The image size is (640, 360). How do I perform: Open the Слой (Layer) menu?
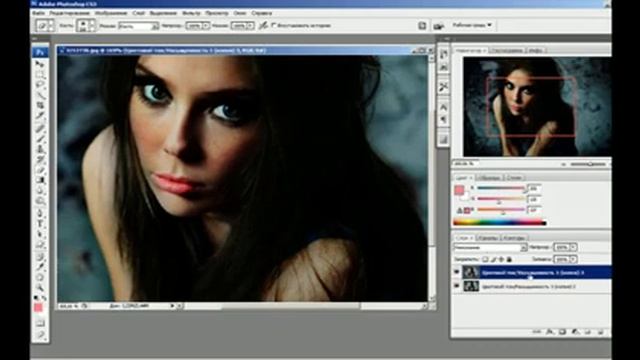(x=138, y=13)
